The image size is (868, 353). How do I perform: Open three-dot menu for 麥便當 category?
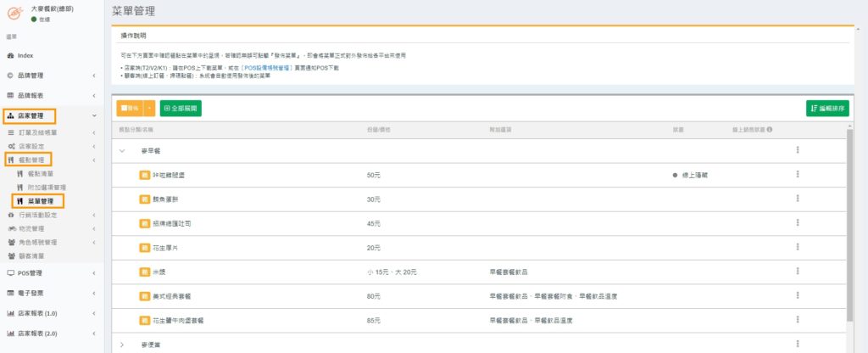[797, 345]
